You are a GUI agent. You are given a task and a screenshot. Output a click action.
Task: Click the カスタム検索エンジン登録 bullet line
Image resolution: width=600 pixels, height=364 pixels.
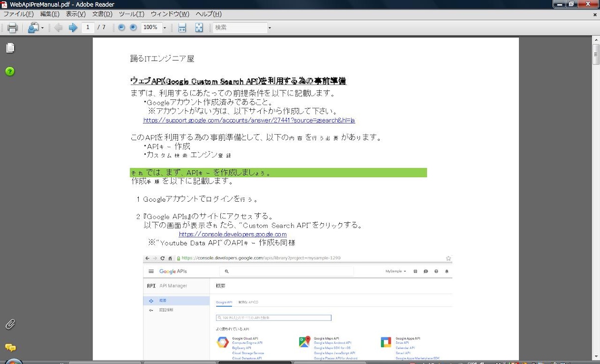[x=187, y=154]
